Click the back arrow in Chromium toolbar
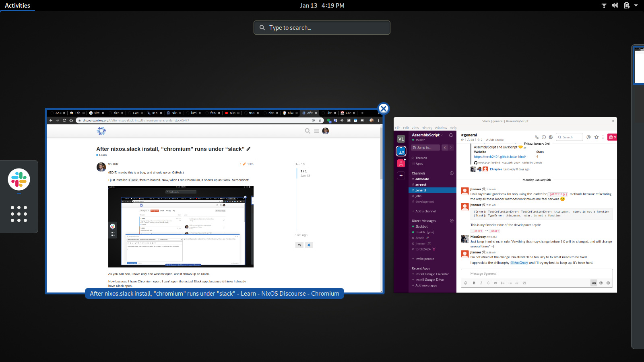This screenshot has width=644, height=362. (51, 120)
